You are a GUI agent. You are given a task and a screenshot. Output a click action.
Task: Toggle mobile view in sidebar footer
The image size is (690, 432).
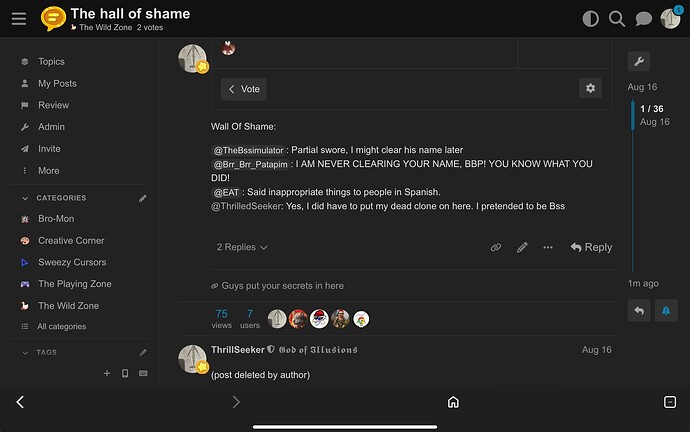click(x=125, y=373)
